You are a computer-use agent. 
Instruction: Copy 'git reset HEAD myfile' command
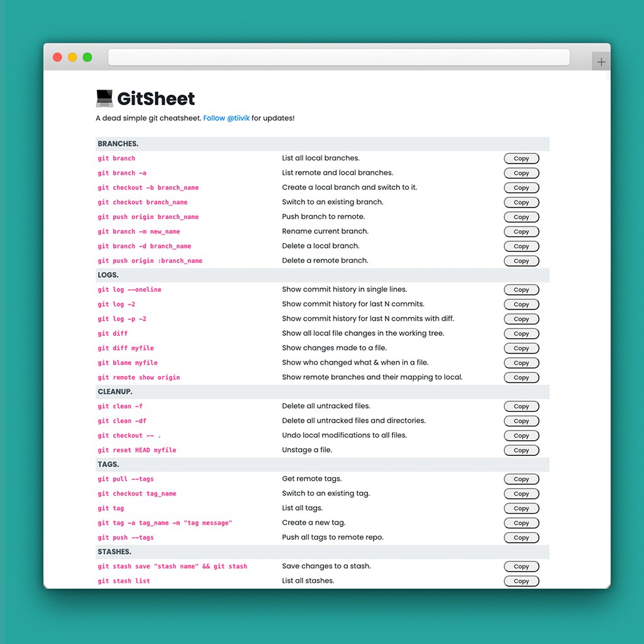[521, 450]
